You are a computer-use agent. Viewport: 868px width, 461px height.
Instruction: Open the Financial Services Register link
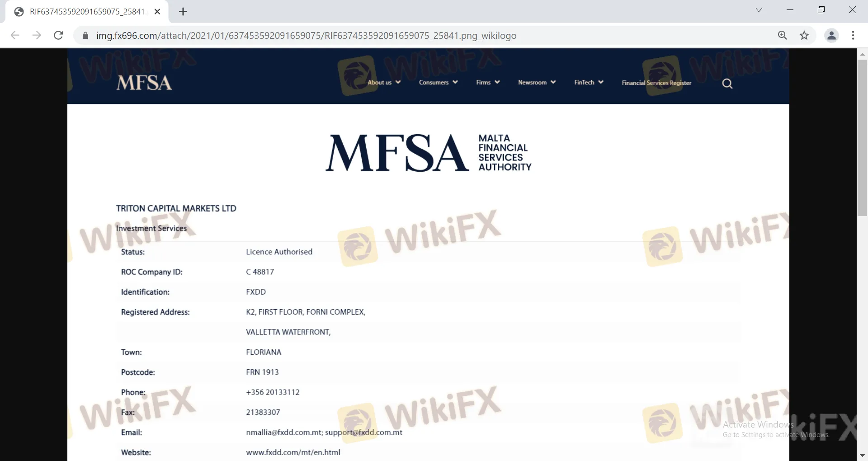[x=656, y=83]
